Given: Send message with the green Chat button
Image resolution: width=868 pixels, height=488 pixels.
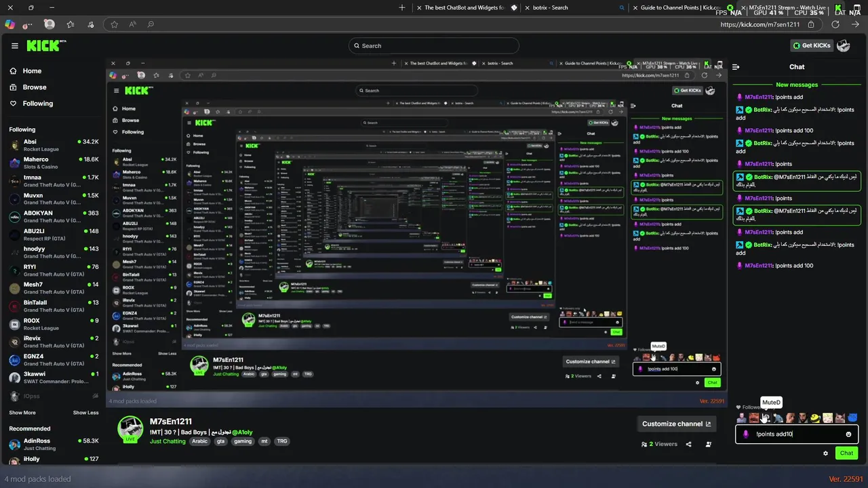Looking at the screenshot, I should [x=846, y=453].
